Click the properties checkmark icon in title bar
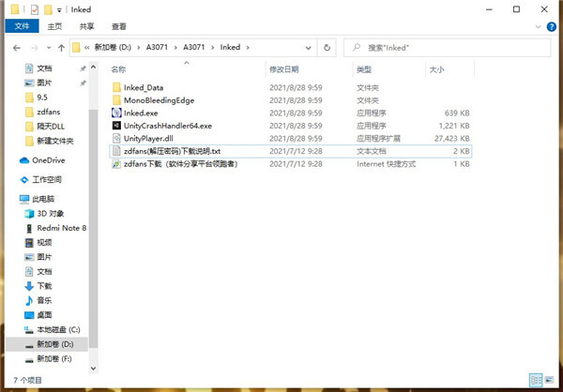The image size is (563, 392). coord(35,9)
